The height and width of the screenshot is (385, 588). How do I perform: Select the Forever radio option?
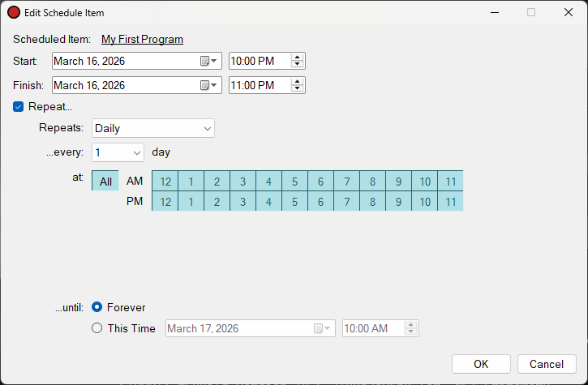97,307
